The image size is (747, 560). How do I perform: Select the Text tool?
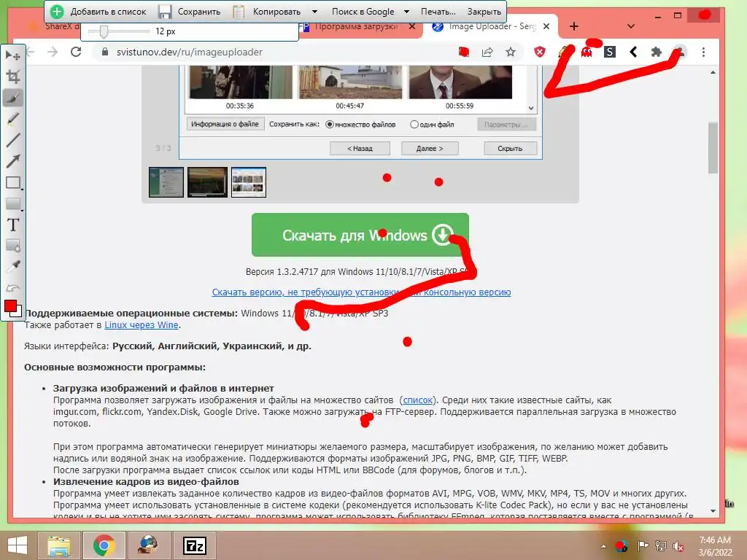click(13, 225)
